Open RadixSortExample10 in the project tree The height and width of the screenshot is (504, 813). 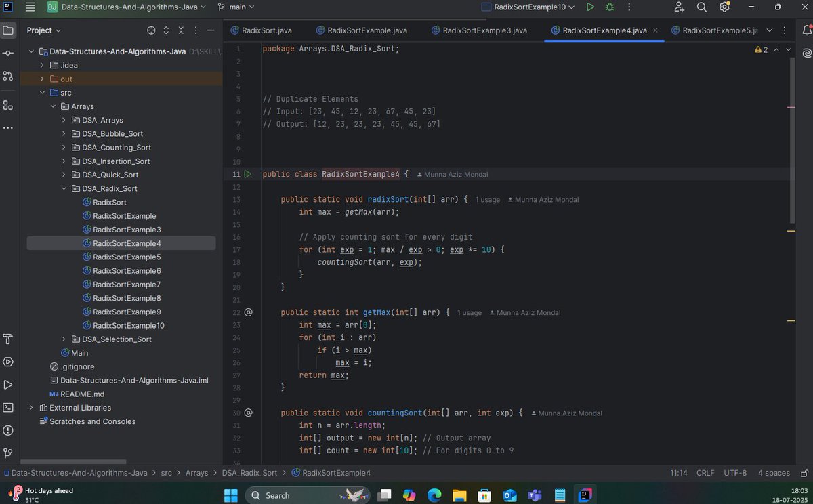point(129,325)
